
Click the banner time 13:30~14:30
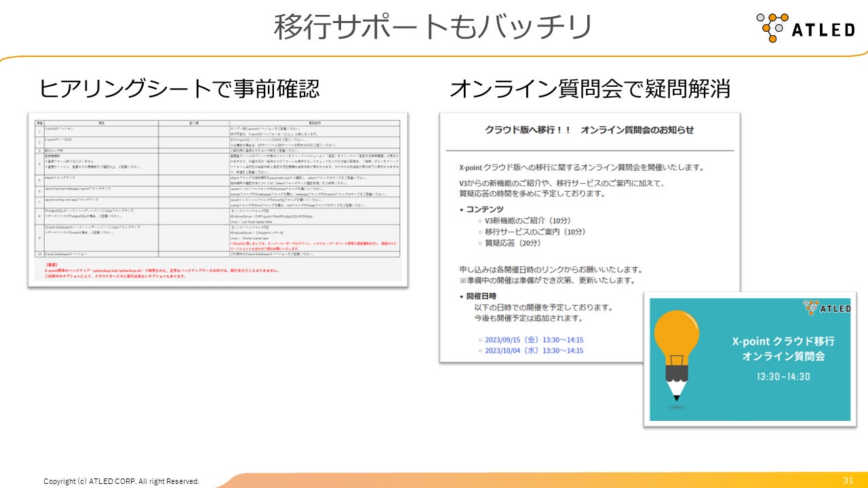(x=784, y=377)
